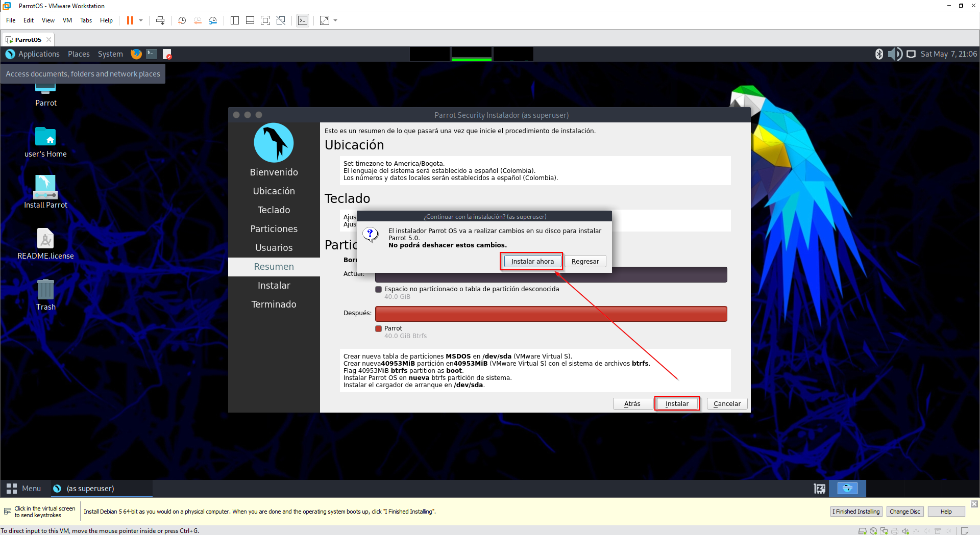Select the Ubicación step in installer sidebar
The height and width of the screenshot is (535, 980).
point(274,191)
